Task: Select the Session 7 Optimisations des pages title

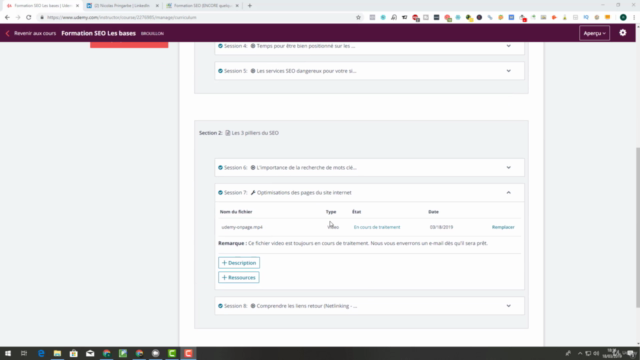Action: [x=304, y=193]
